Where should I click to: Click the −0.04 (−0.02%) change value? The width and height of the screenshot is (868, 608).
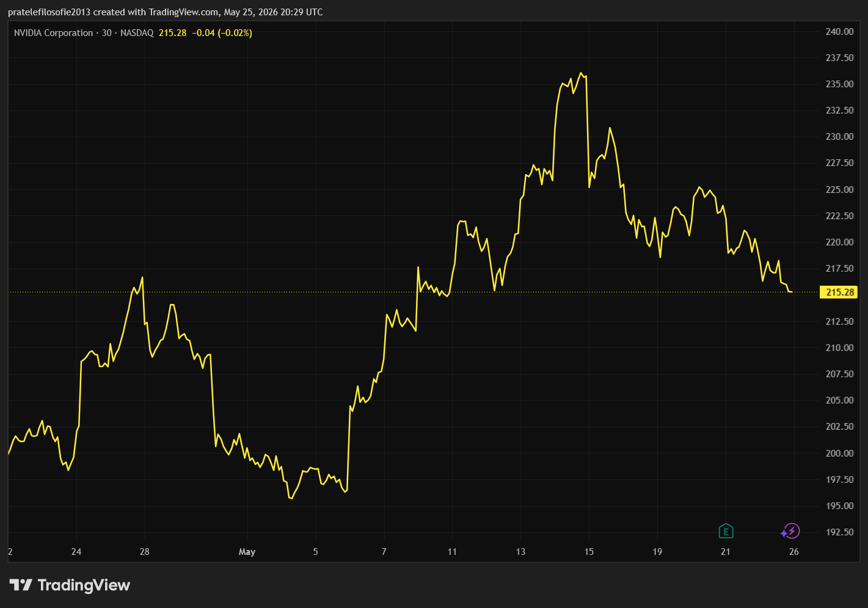click(222, 33)
